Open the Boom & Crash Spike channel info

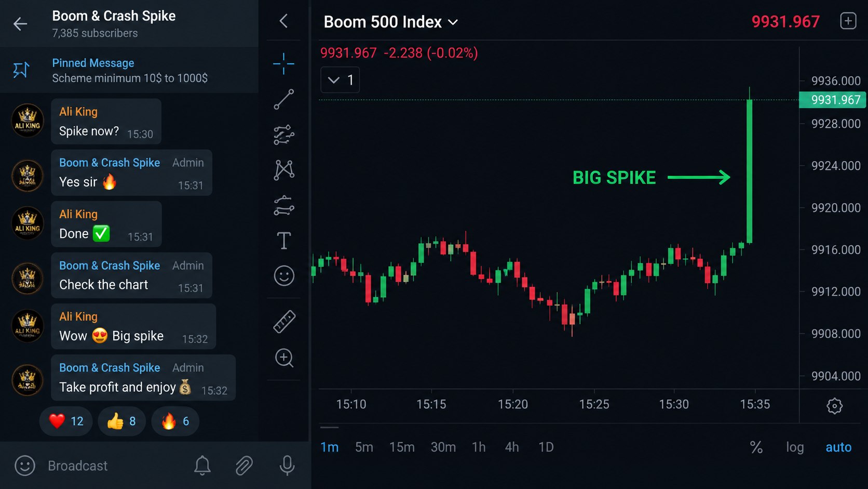point(114,16)
